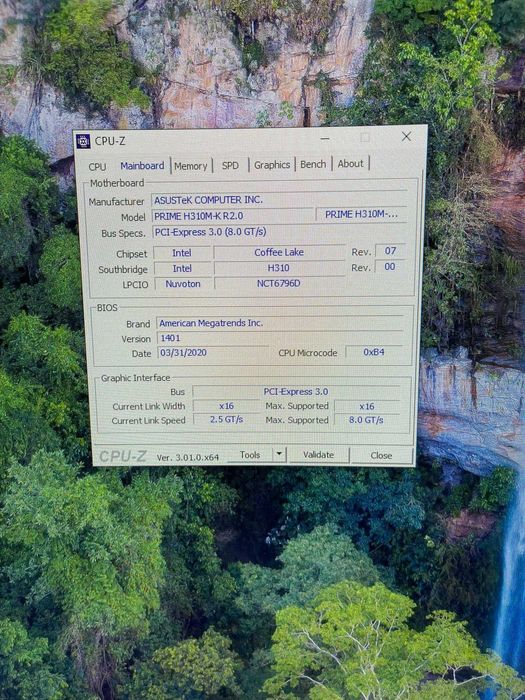This screenshot has height=700, width=525.
Task: Click the CPU-Z app icon in title bar
Action: (x=83, y=141)
